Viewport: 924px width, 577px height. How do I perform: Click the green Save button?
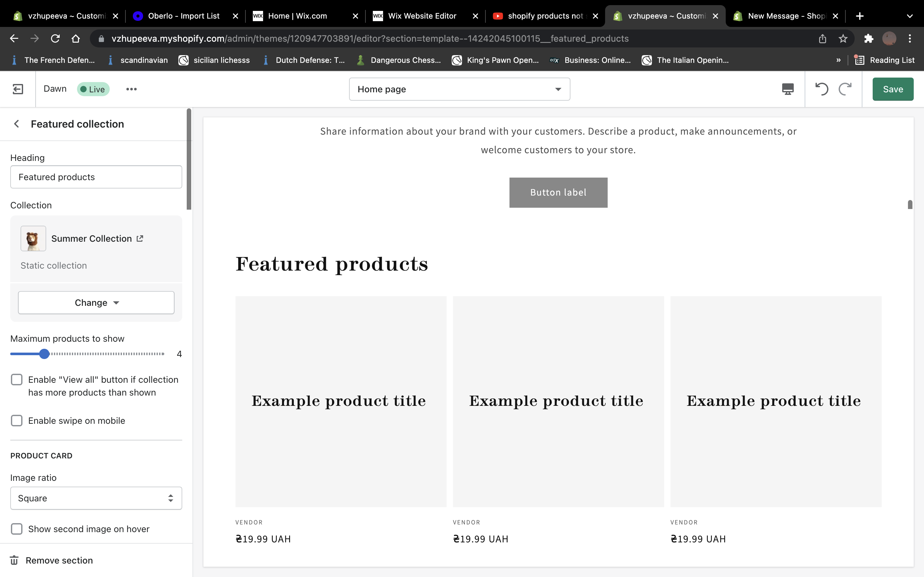[x=893, y=89]
